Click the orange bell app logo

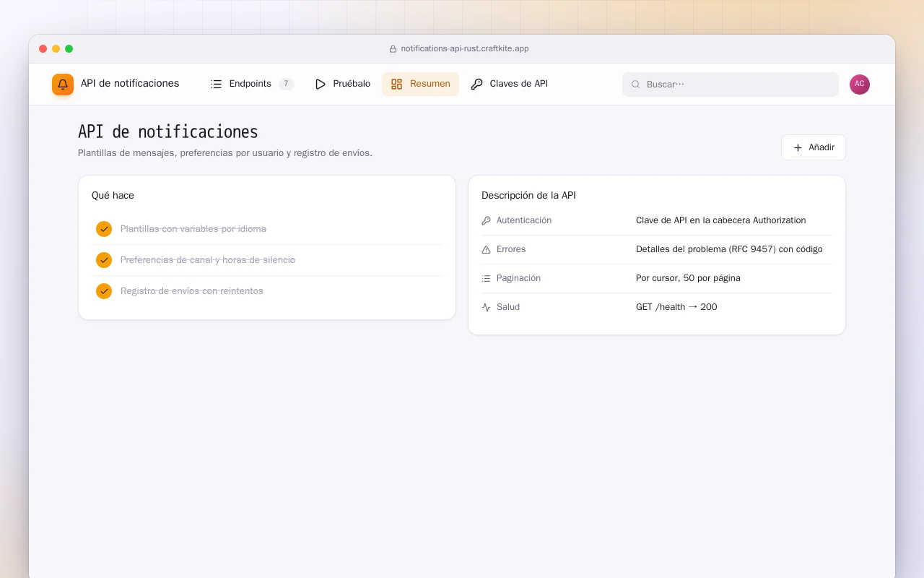[63, 85]
